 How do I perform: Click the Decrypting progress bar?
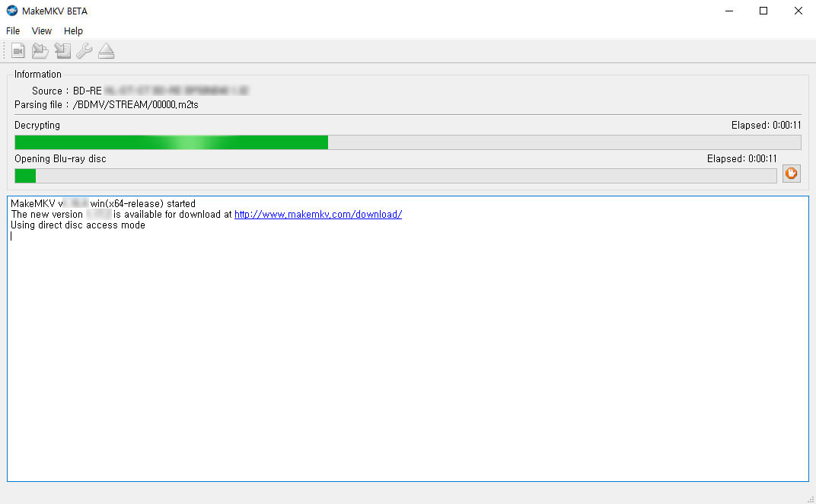tap(408, 142)
